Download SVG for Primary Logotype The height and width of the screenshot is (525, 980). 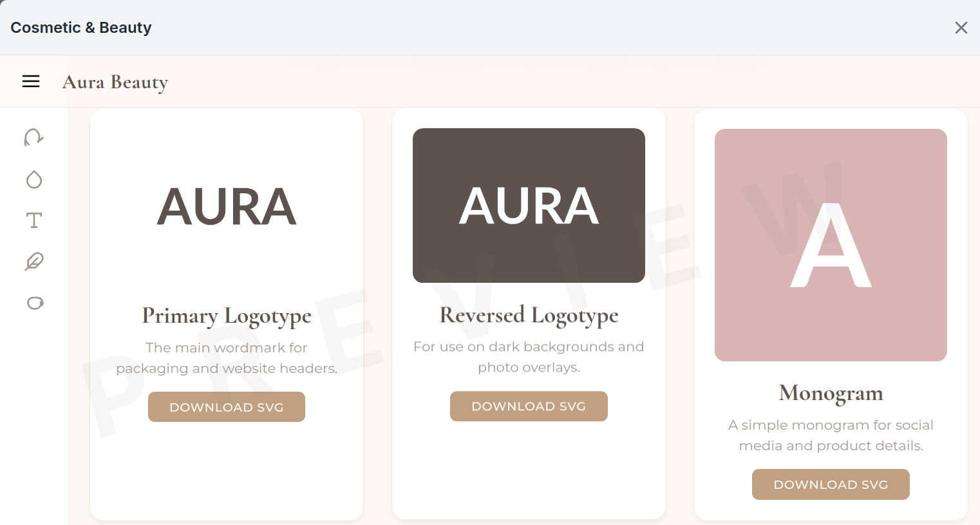(227, 407)
